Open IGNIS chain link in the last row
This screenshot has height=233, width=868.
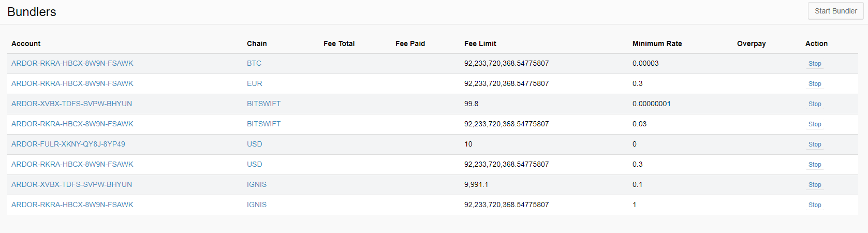(256, 205)
